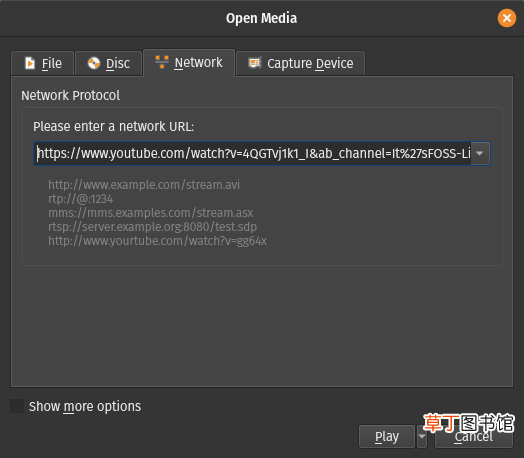Screen dimensions: 524x458
Task: Click the capture card icon on Capture Device tab
Action: (255, 63)
